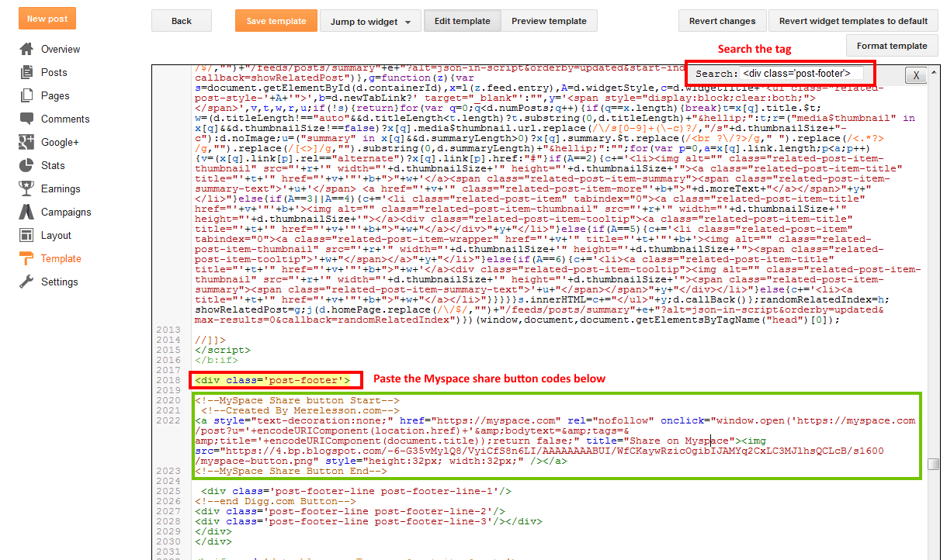
Task: Click the Posts document icon
Action: click(x=26, y=72)
